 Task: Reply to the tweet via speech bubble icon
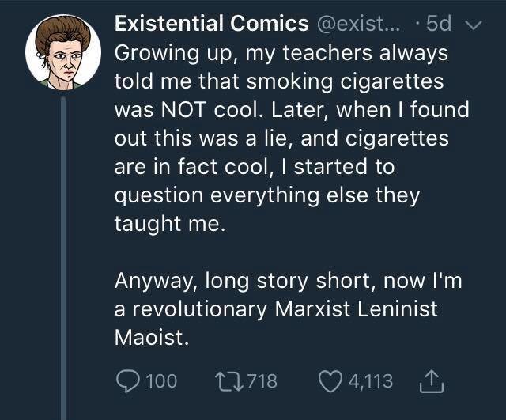coord(128,381)
